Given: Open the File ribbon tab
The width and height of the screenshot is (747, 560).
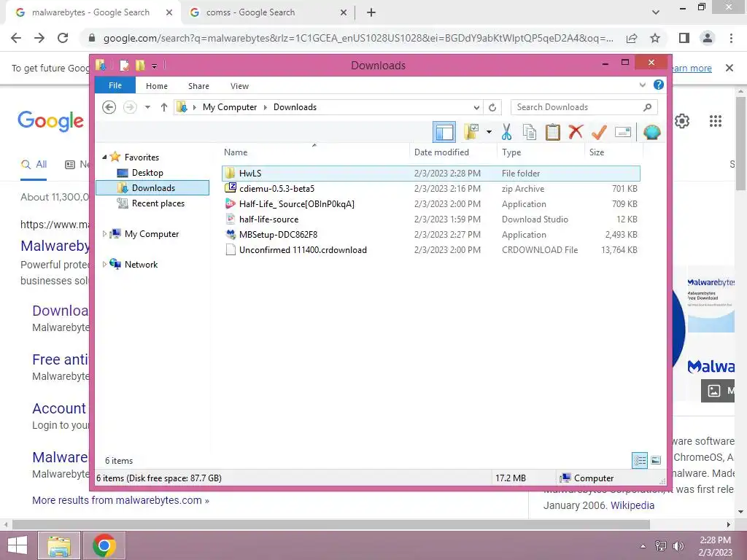Looking at the screenshot, I should [x=115, y=86].
